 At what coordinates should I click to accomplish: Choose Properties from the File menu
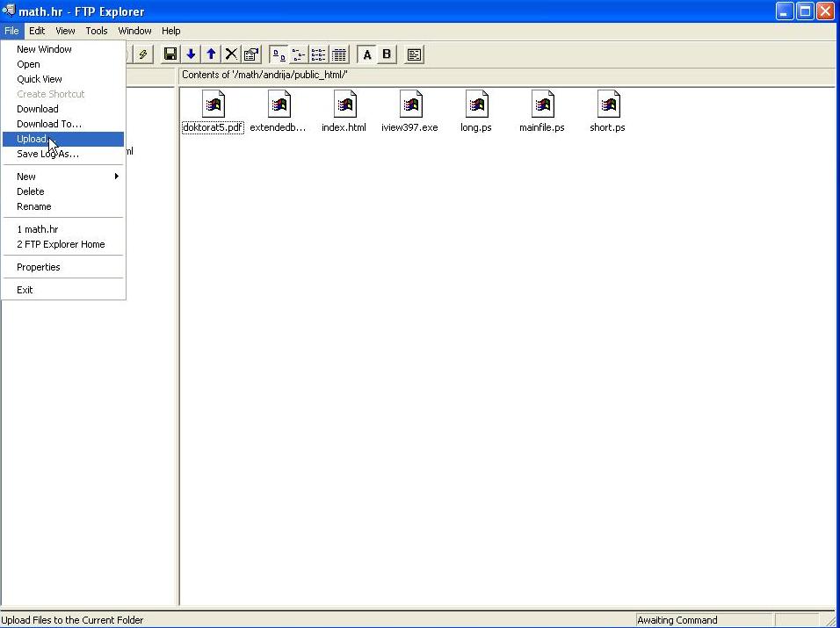click(63, 267)
